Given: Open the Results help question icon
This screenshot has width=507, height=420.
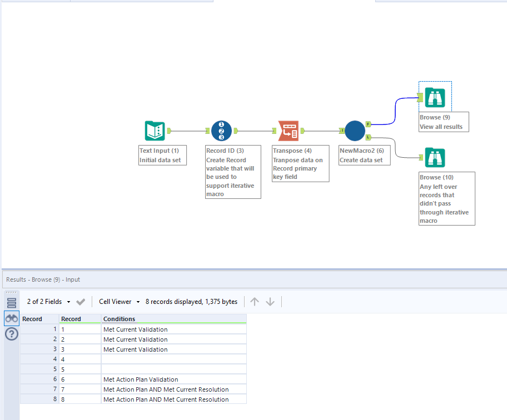Looking at the screenshot, I should [11, 334].
